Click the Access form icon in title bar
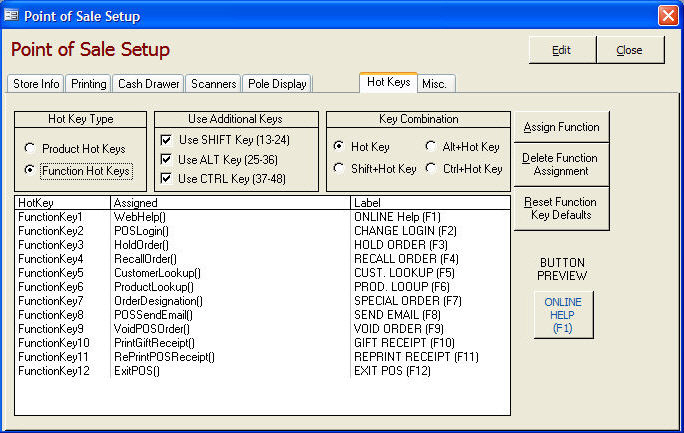This screenshot has height=433, width=684. click(x=13, y=16)
